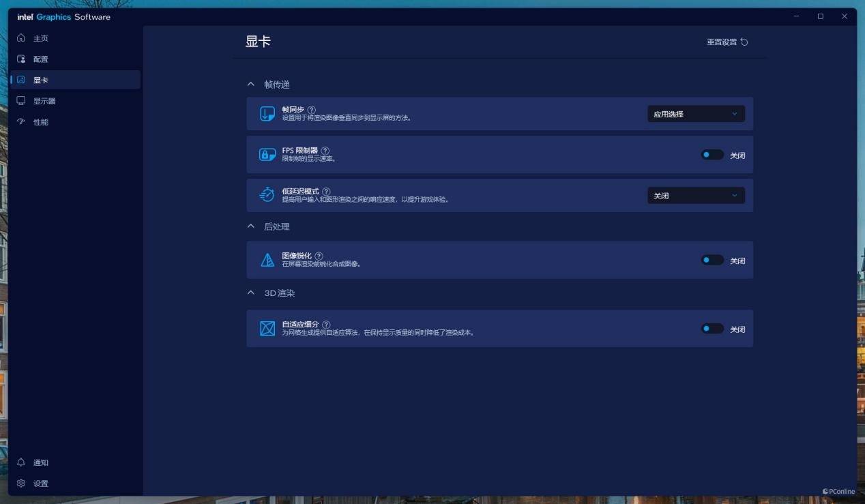
Task: Show help for 低延迟模式 question mark
Action: click(x=326, y=192)
